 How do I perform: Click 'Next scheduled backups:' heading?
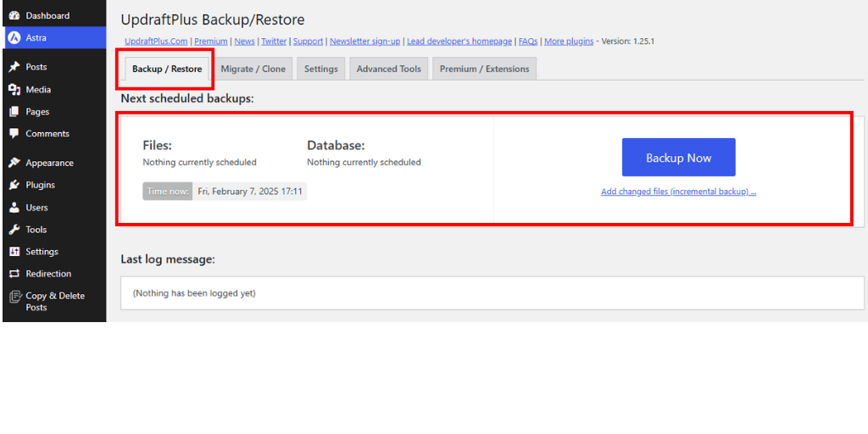pos(187,98)
